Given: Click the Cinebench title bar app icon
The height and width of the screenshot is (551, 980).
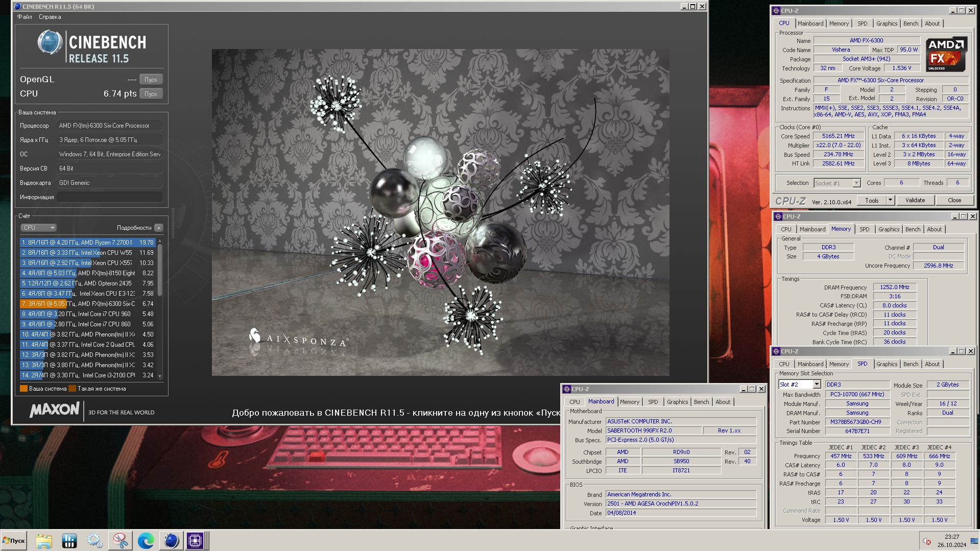Looking at the screenshot, I should click(x=17, y=7).
